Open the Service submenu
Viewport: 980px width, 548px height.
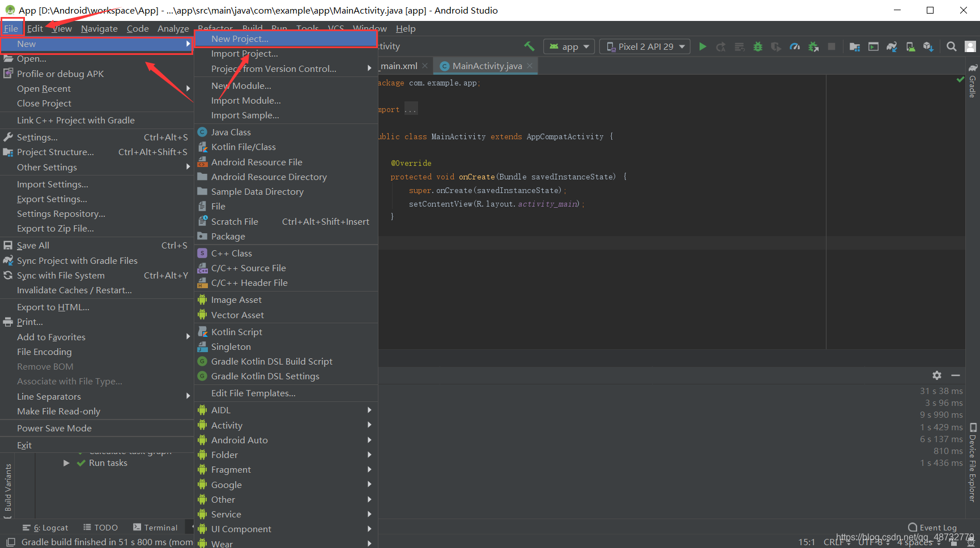click(286, 514)
